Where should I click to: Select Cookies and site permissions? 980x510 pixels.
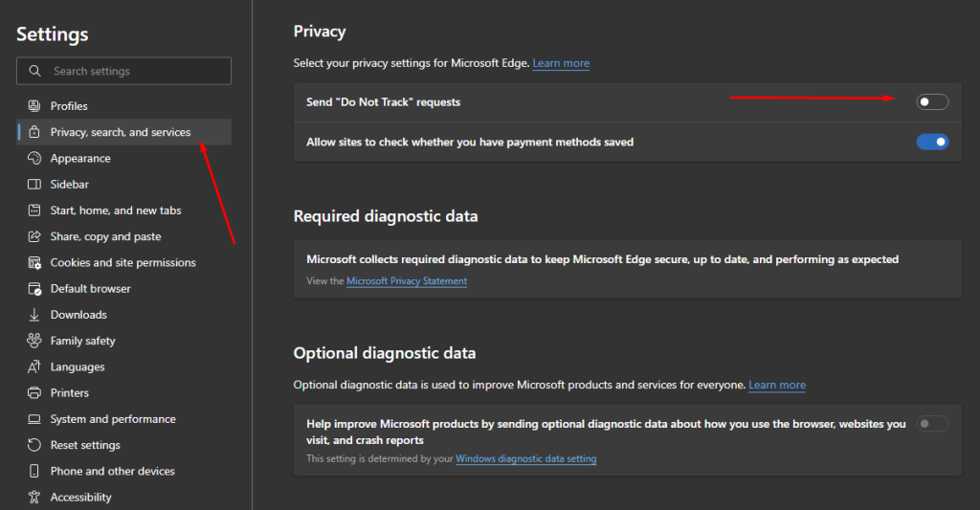click(123, 262)
